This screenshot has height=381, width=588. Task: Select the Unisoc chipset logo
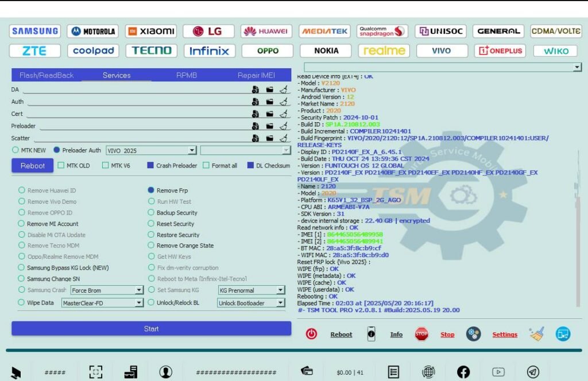point(440,31)
